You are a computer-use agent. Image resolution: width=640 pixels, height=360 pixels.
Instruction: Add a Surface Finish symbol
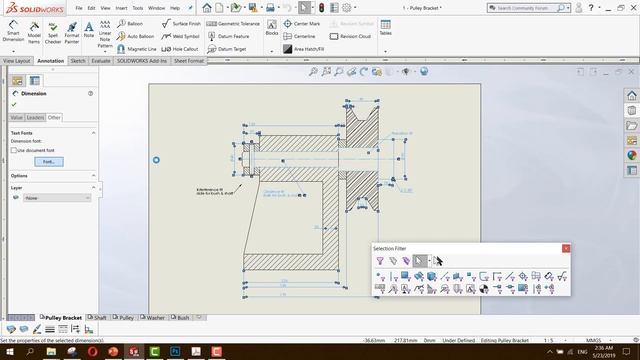pos(181,24)
